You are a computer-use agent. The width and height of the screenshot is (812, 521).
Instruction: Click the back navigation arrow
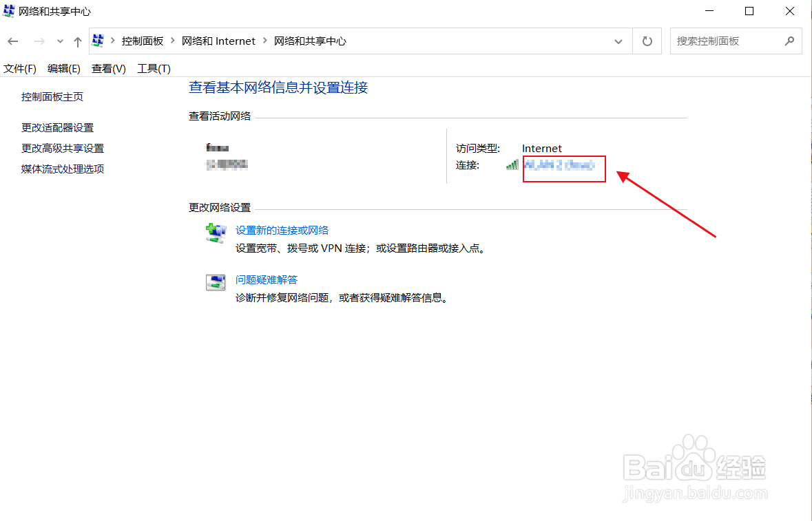coord(12,41)
